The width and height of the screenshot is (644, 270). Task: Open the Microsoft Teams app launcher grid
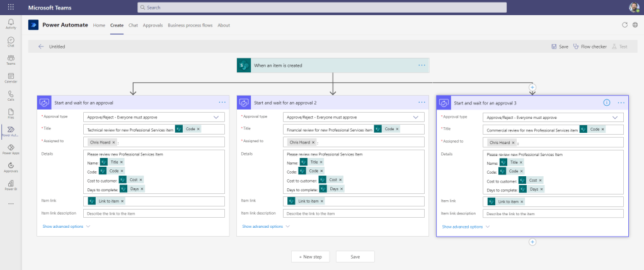coord(11,7)
